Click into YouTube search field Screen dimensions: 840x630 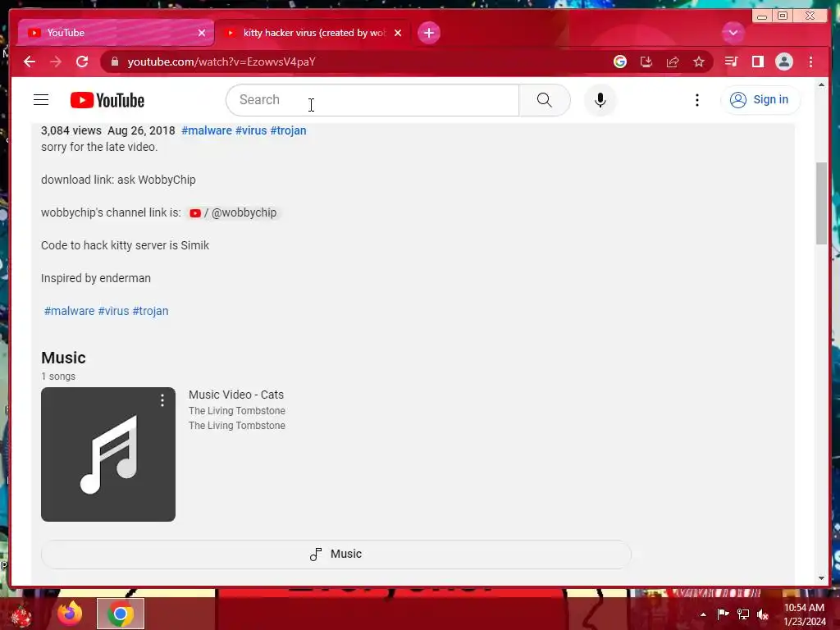[373, 99]
